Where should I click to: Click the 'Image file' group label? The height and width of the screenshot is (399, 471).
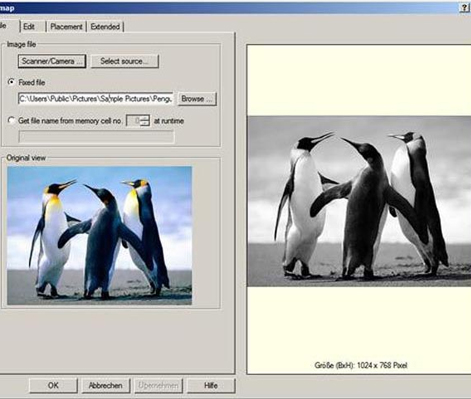(21, 44)
